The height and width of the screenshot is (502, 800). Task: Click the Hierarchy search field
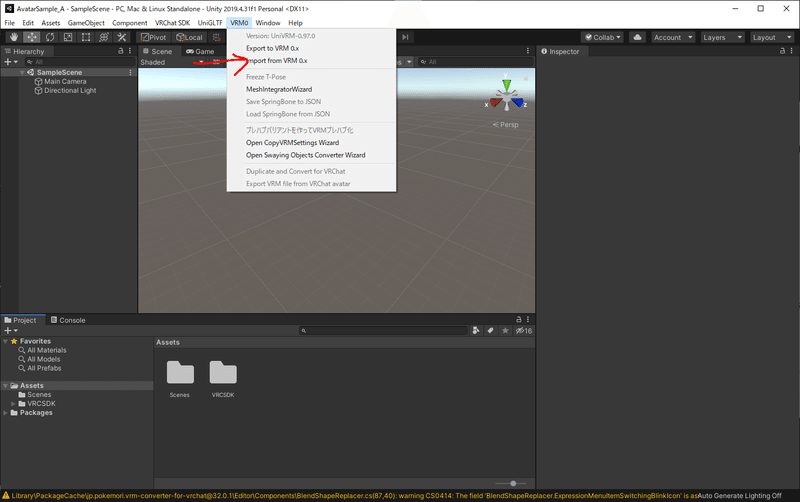coord(79,62)
